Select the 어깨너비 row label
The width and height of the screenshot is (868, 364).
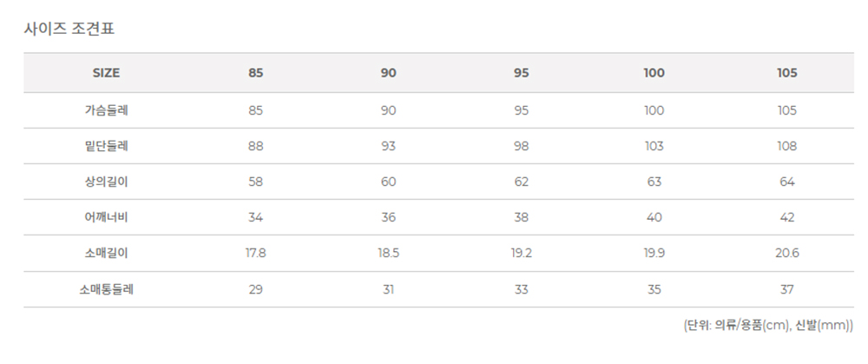pyautogui.click(x=106, y=217)
